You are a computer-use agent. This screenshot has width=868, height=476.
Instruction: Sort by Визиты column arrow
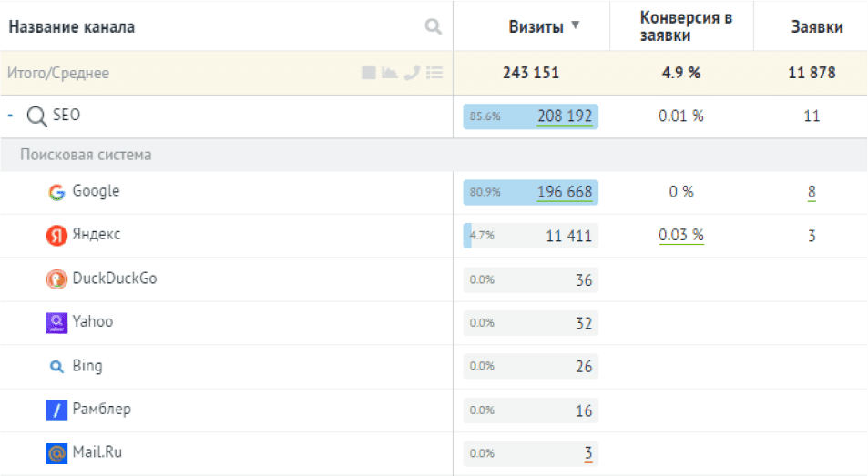[575, 25]
